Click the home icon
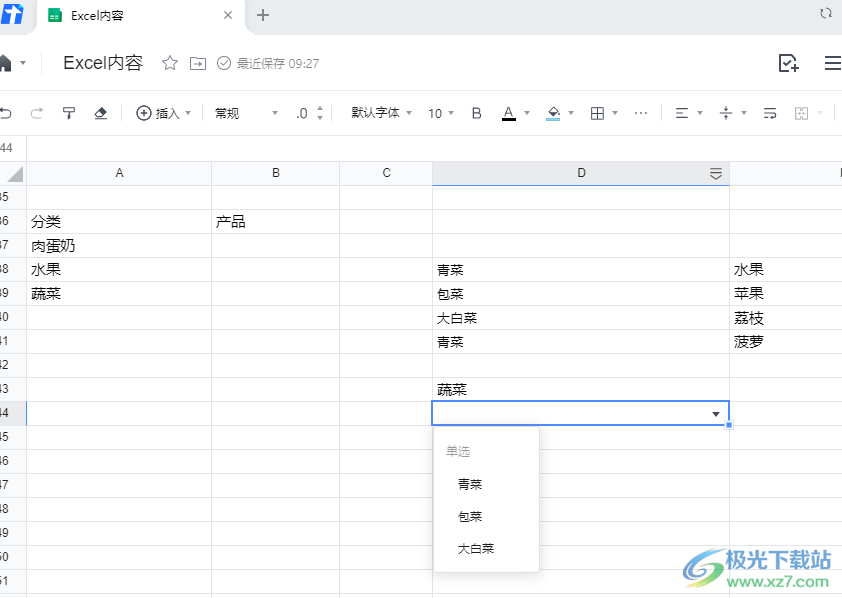The height and width of the screenshot is (598, 842). [x=5, y=63]
